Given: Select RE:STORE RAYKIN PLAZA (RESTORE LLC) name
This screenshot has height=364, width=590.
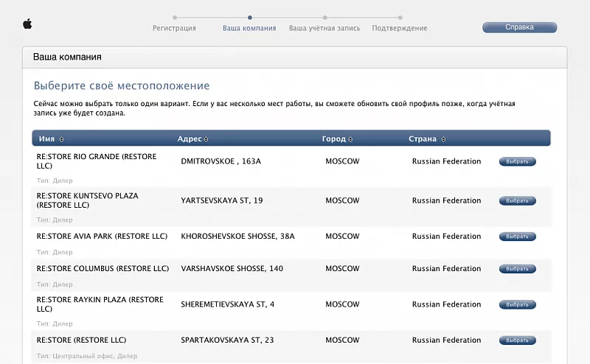Looking at the screenshot, I should click(100, 304).
